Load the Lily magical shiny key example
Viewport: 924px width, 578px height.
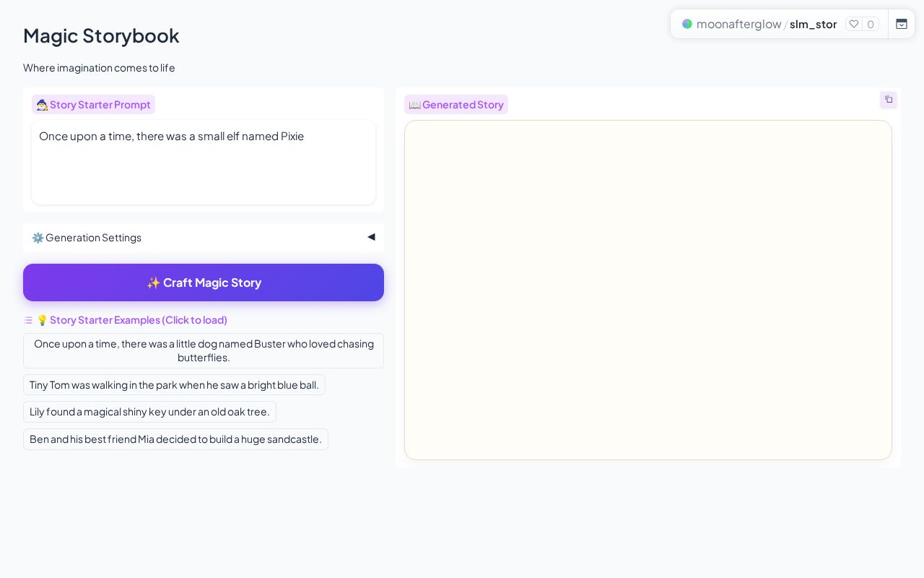click(x=149, y=412)
